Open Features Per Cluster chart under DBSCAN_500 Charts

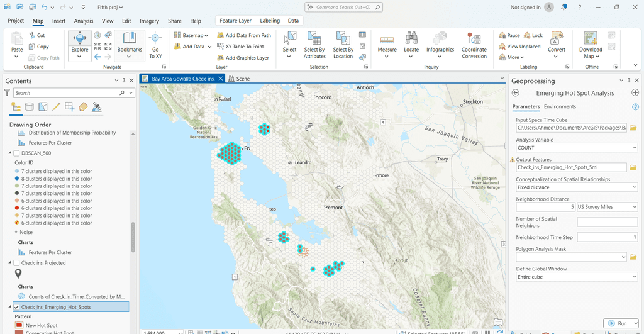click(x=50, y=252)
